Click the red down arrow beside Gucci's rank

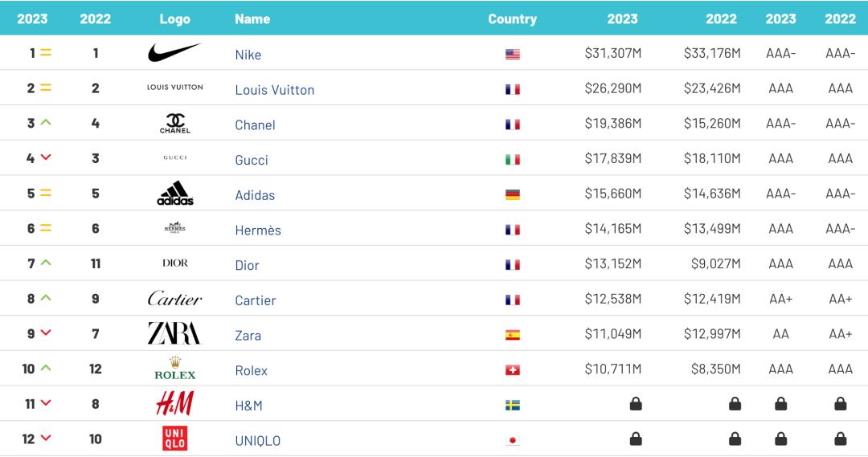coord(46,157)
